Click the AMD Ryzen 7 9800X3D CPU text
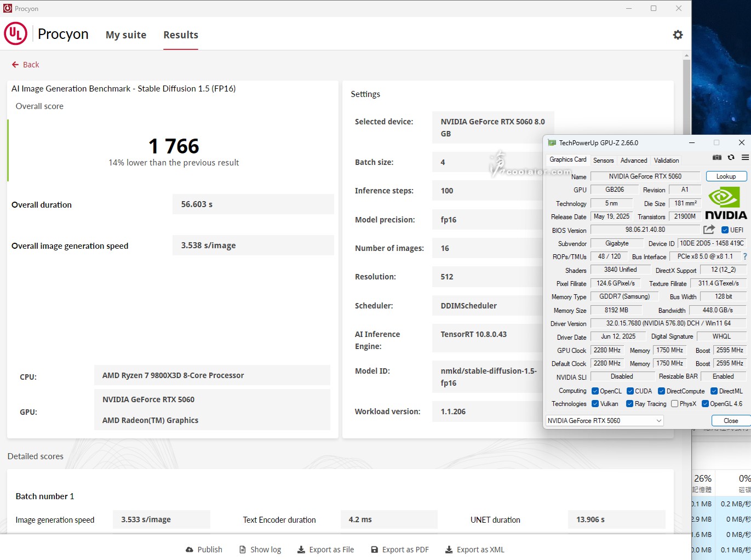The height and width of the screenshot is (560, 751). tap(173, 375)
